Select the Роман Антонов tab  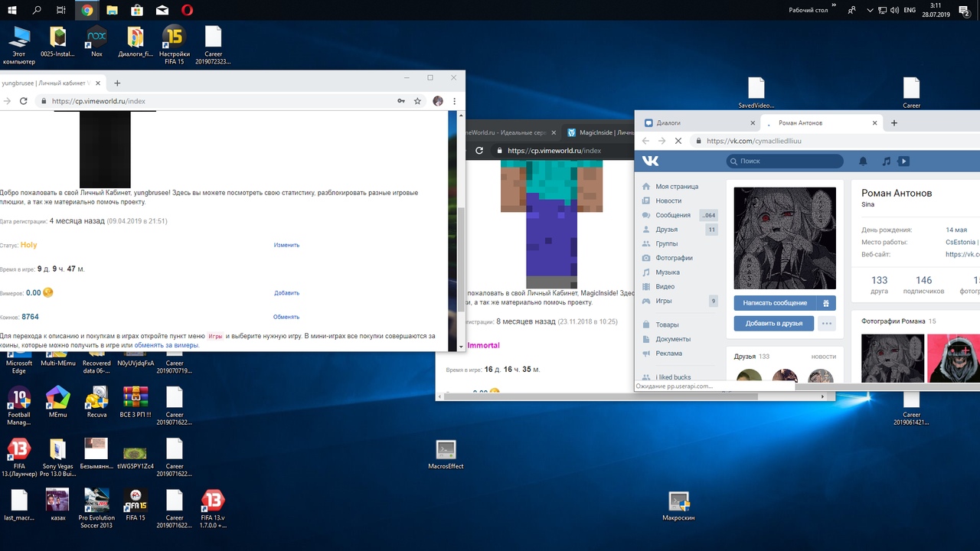[x=823, y=122]
